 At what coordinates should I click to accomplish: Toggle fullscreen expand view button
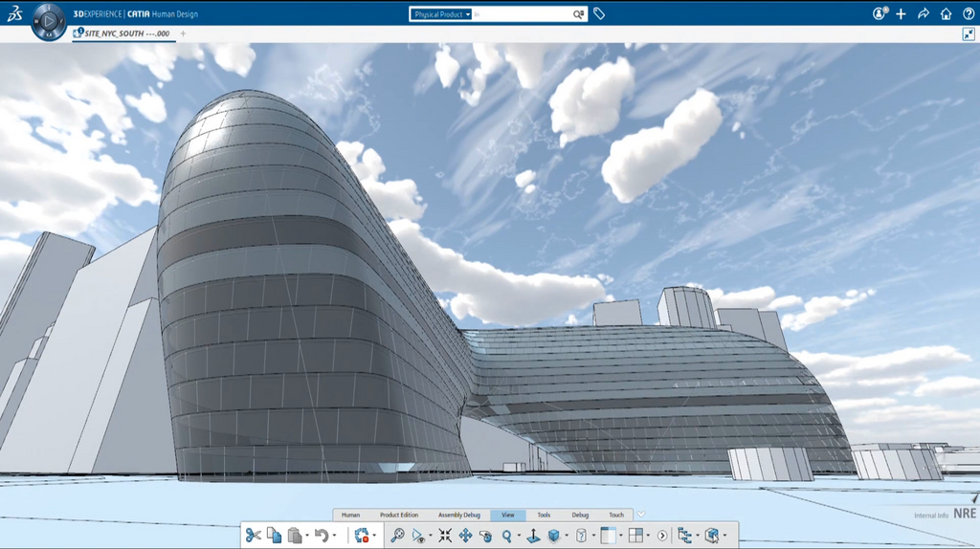969,33
